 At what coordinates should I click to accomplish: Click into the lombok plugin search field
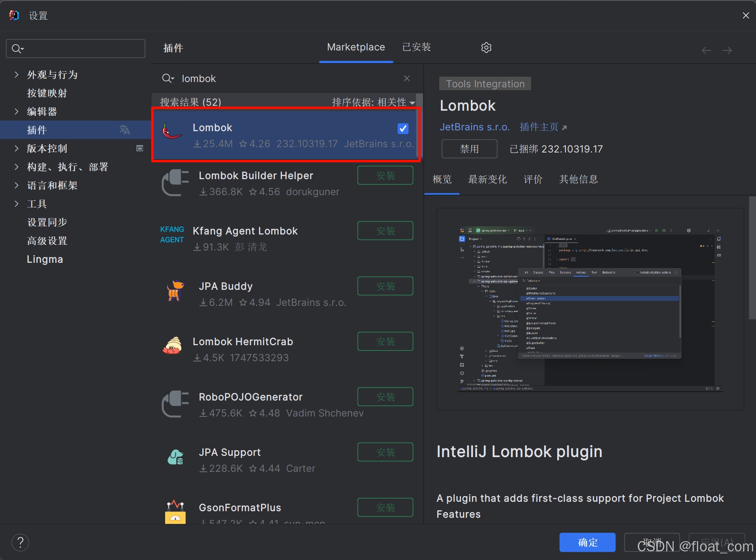[287, 78]
